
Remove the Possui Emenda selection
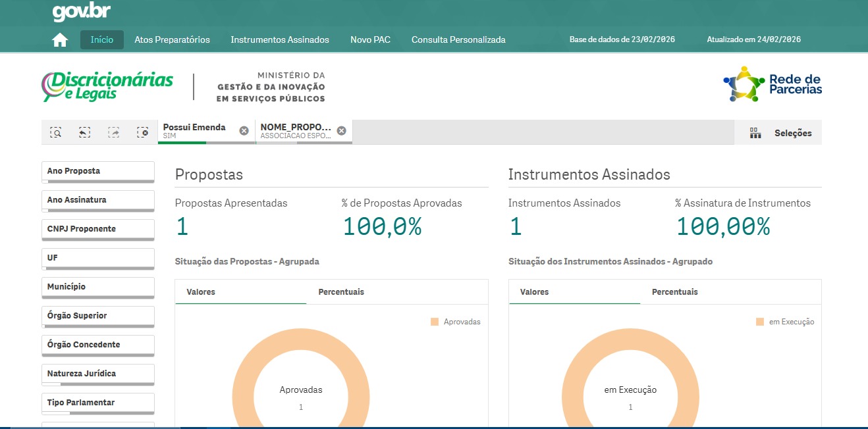[x=244, y=130]
